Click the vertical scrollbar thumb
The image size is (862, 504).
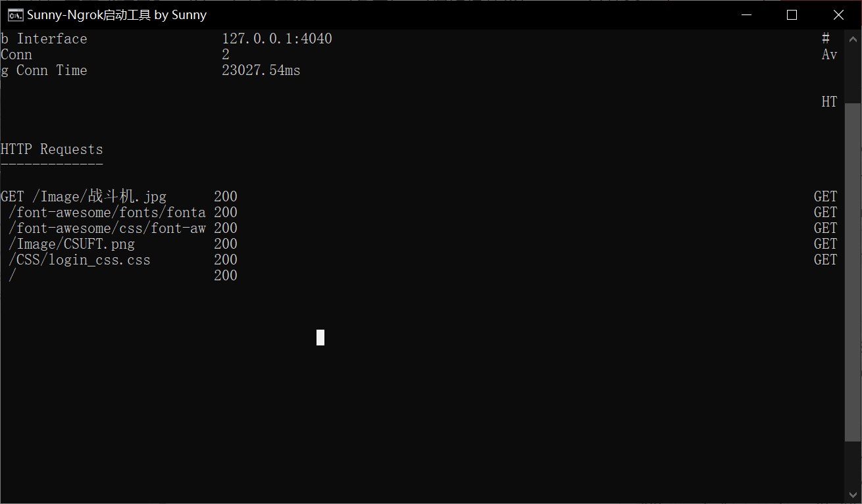[852, 272]
